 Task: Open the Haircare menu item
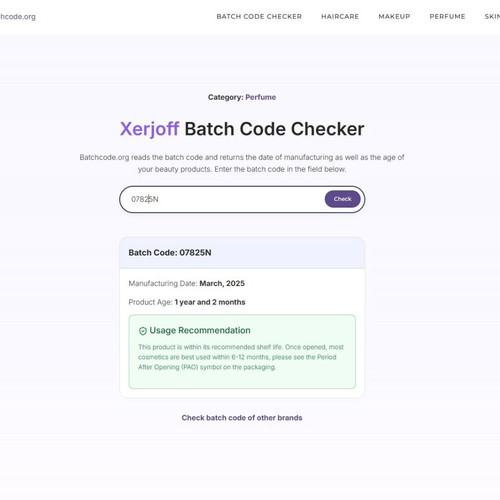click(340, 16)
